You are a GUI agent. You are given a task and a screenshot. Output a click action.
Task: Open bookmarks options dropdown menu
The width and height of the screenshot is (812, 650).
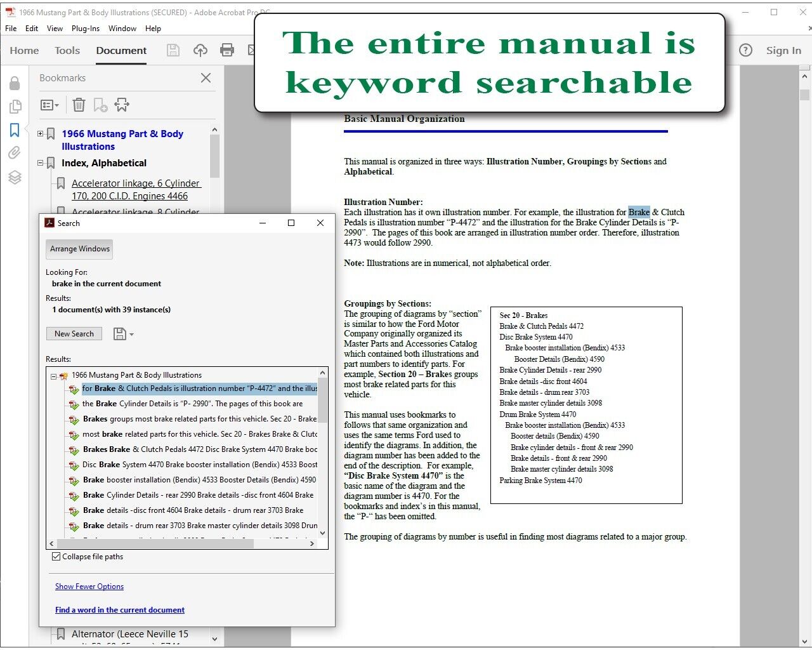[x=49, y=105]
